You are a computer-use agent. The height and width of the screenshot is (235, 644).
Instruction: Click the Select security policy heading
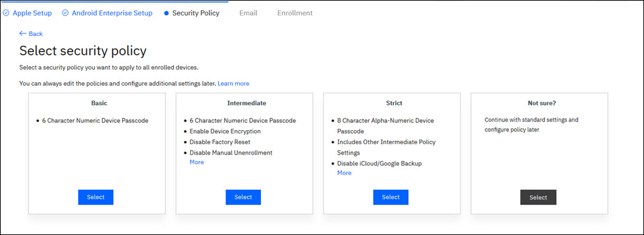click(83, 51)
